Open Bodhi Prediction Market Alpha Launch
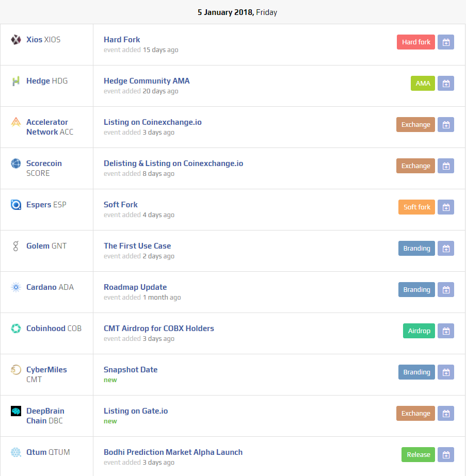The height and width of the screenshot is (476, 466). [173, 453]
